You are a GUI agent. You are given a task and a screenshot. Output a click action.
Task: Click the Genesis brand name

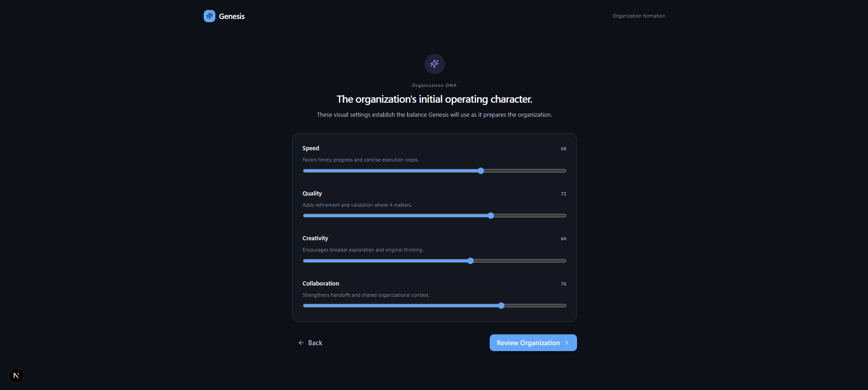(232, 16)
